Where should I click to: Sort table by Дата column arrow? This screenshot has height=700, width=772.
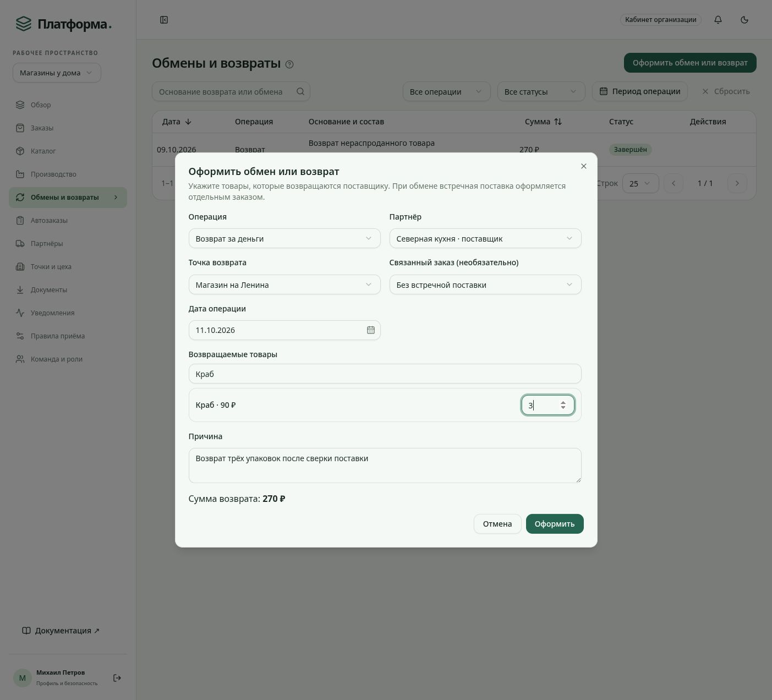(x=188, y=122)
